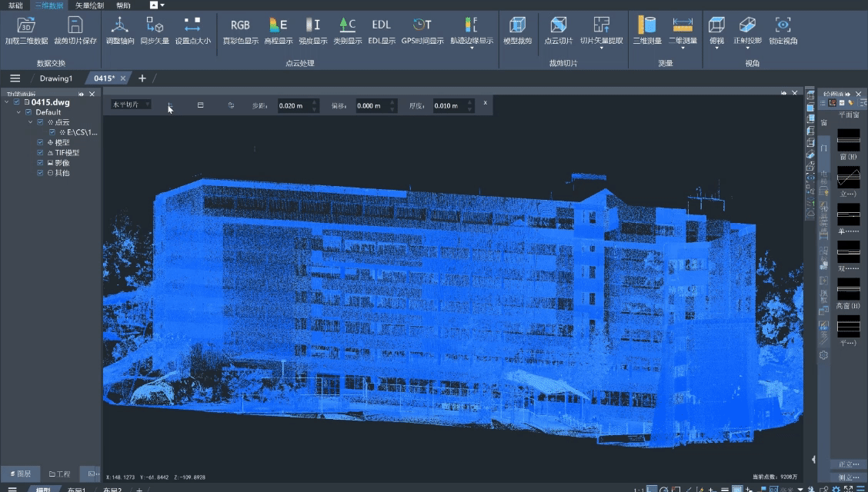Expand the 俯视 view dropdown arrow
Image resolution: width=868 pixels, height=492 pixels.
pos(716,48)
